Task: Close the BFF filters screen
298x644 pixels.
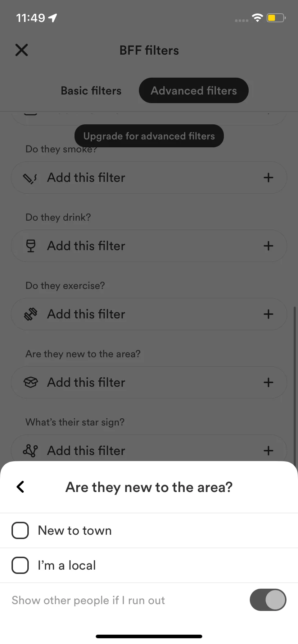Action: click(x=22, y=50)
